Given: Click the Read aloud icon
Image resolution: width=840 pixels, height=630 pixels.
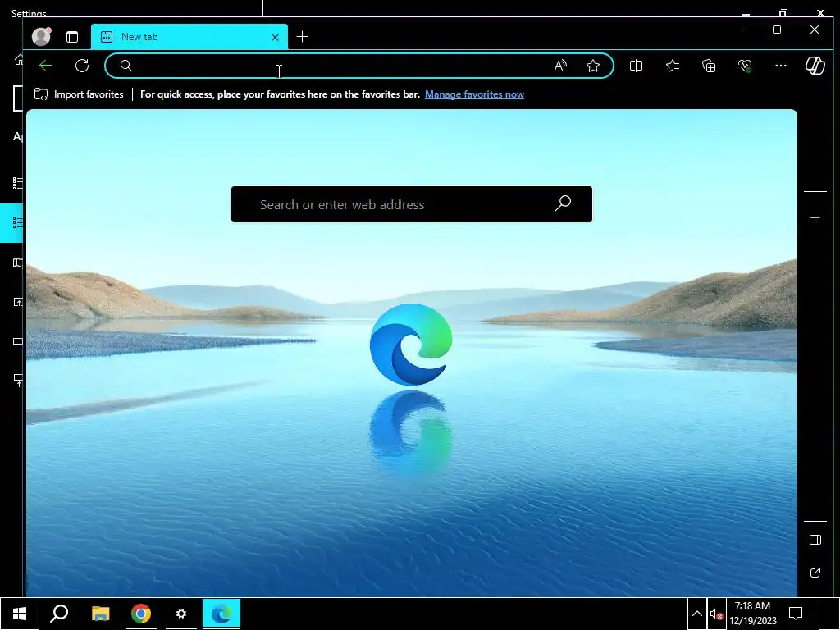Looking at the screenshot, I should 560,66.
